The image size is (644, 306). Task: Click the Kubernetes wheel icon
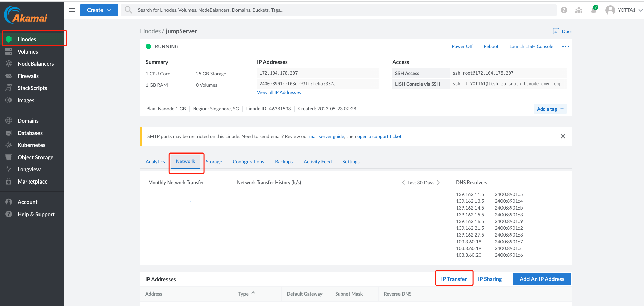pyautogui.click(x=9, y=145)
